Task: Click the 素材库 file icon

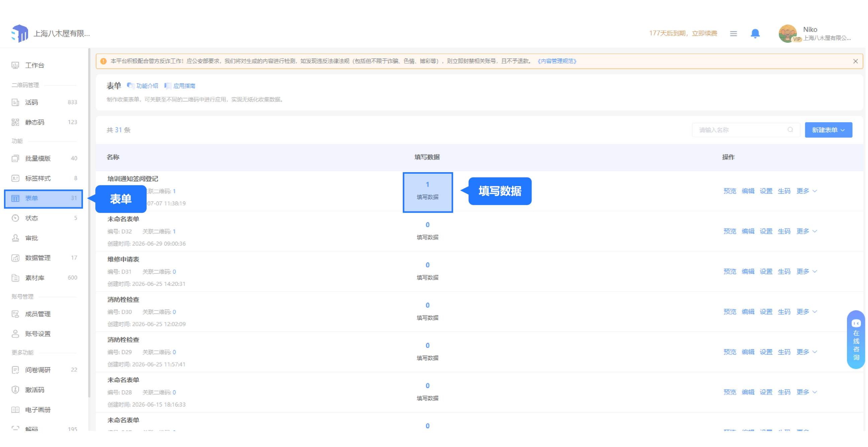Action: (15, 278)
